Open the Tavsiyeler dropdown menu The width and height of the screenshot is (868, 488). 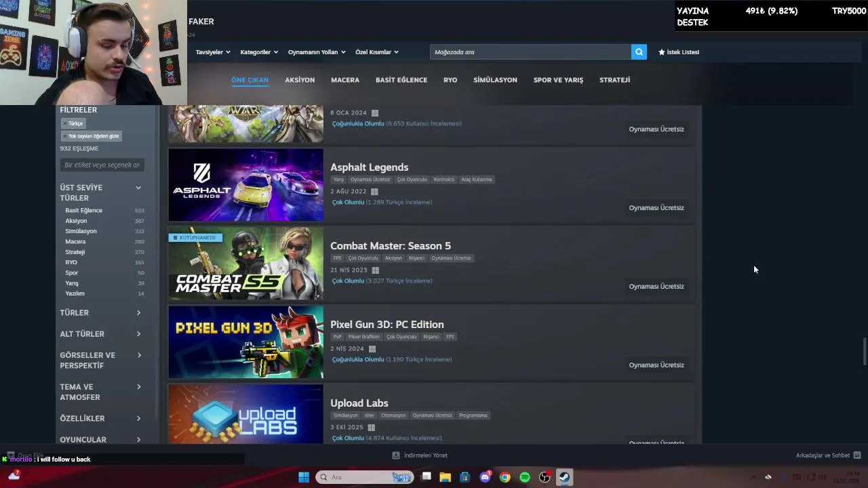click(213, 52)
